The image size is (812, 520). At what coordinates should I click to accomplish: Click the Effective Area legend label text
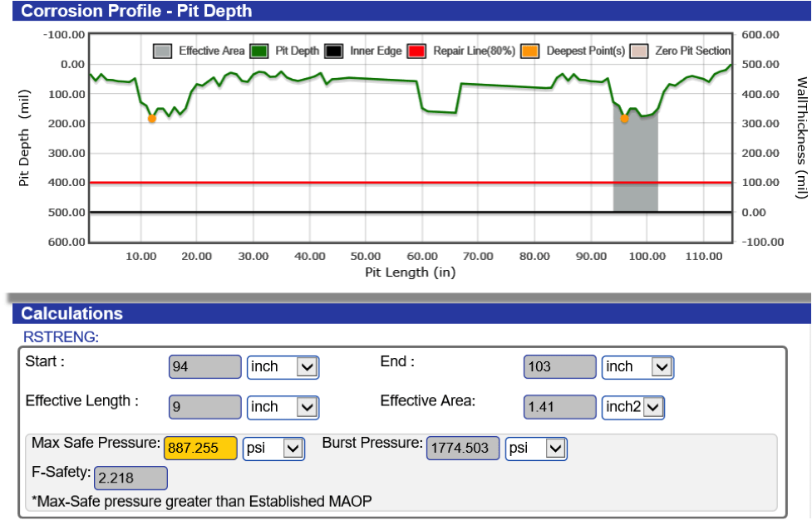[x=212, y=52]
